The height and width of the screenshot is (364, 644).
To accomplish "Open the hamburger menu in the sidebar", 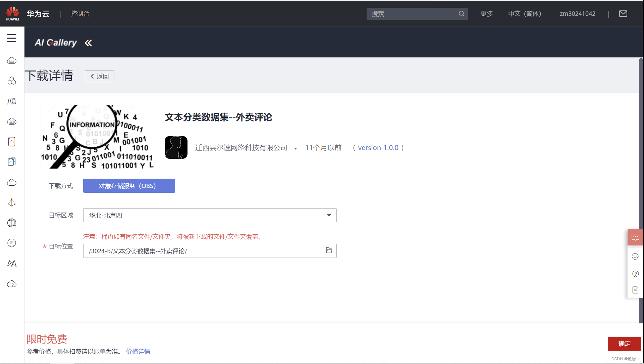I will [x=12, y=38].
